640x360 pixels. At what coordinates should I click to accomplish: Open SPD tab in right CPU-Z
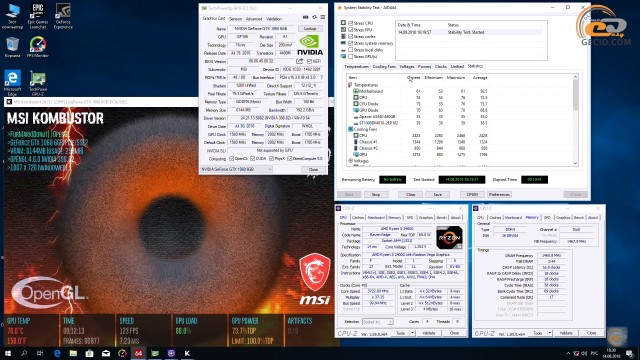point(547,218)
